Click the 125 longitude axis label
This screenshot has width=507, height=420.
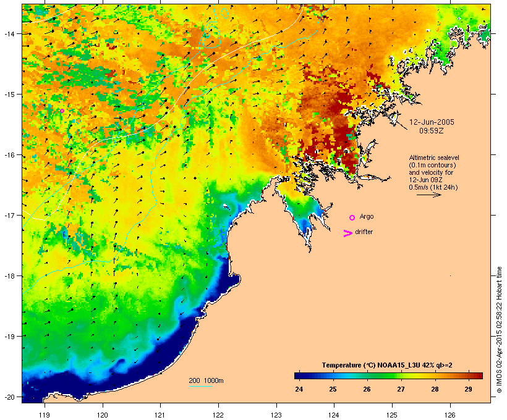[392, 415]
